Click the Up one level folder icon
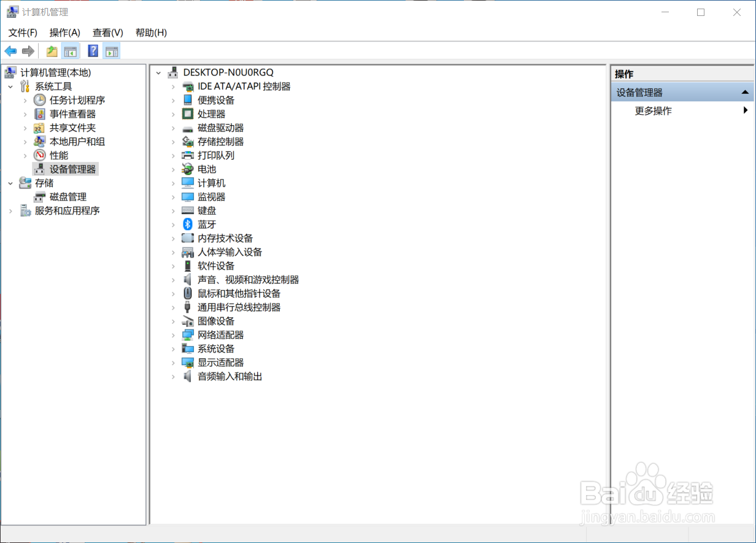The image size is (756, 543). (52, 51)
